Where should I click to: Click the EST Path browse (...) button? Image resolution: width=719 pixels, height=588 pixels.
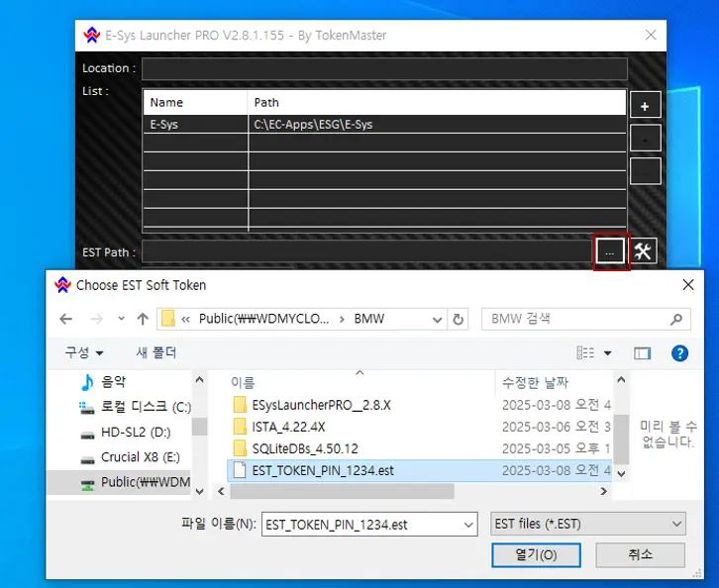610,252
